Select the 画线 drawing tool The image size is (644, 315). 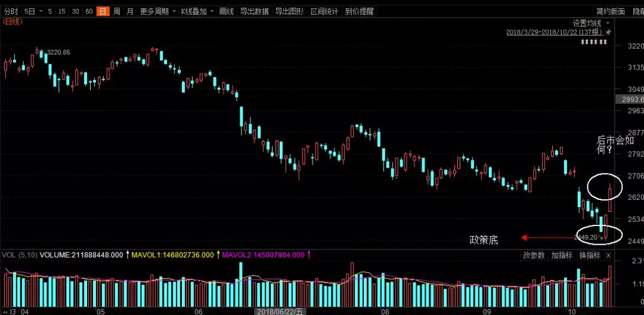coord(227,11)
